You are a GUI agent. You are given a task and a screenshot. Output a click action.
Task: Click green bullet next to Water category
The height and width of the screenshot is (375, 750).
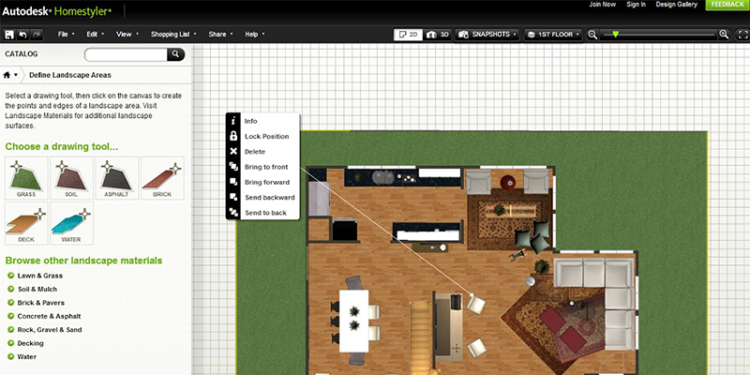(11, 356)
